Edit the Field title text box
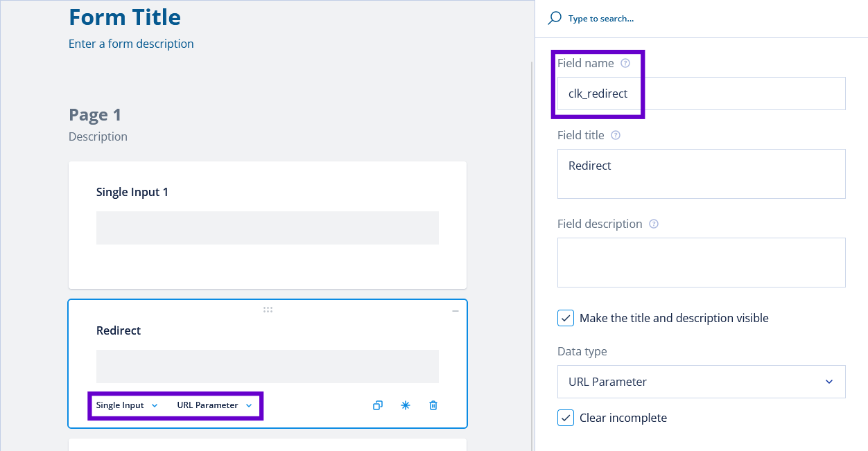Screen dimensions: 868x451 (702, 174)
